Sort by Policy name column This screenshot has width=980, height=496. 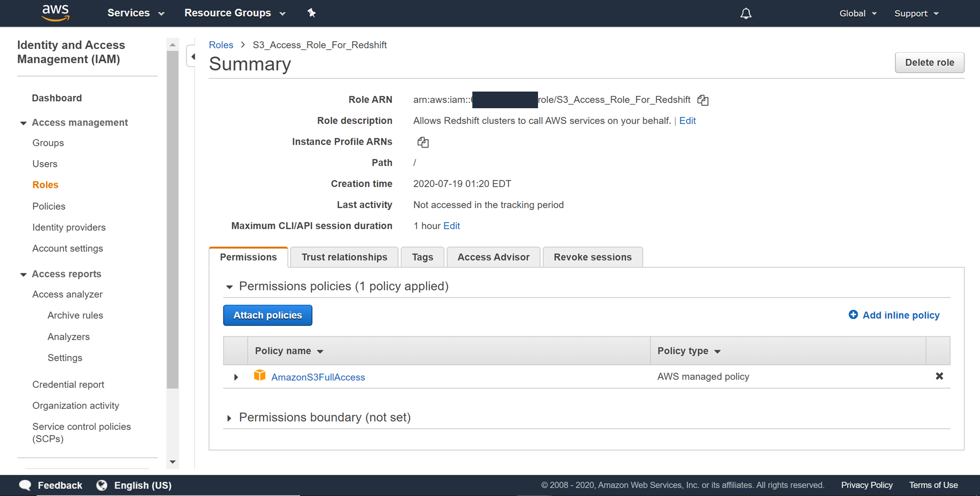(x=289, y=351)
